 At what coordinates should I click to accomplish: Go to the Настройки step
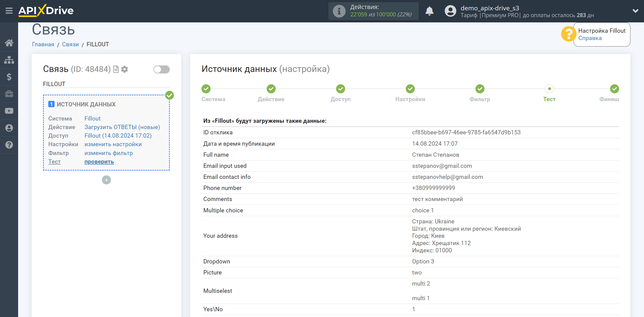(410, 99)
